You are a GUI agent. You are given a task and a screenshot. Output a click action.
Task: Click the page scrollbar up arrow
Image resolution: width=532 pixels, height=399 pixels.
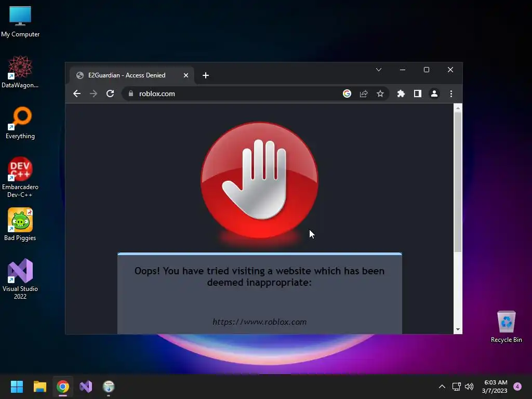[458, 108]
